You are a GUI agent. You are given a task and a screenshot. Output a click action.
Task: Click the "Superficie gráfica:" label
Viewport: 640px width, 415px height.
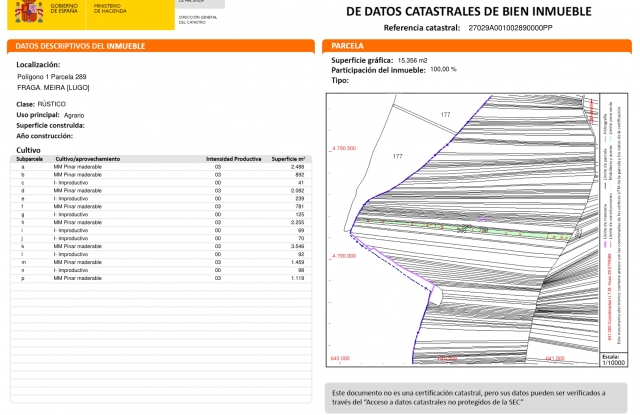point(362,60)
